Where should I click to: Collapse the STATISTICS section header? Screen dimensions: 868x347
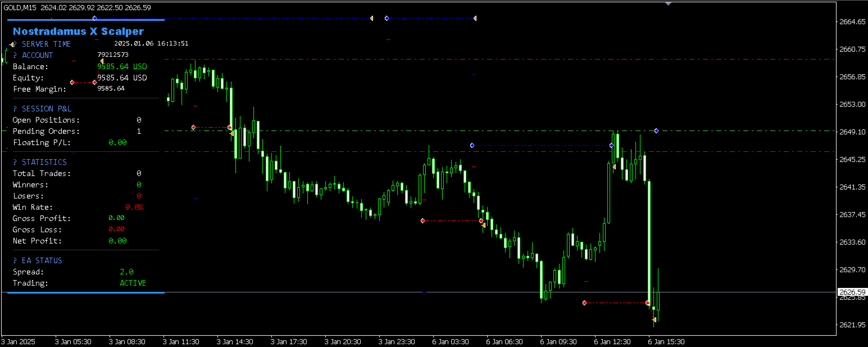[42, 162]
